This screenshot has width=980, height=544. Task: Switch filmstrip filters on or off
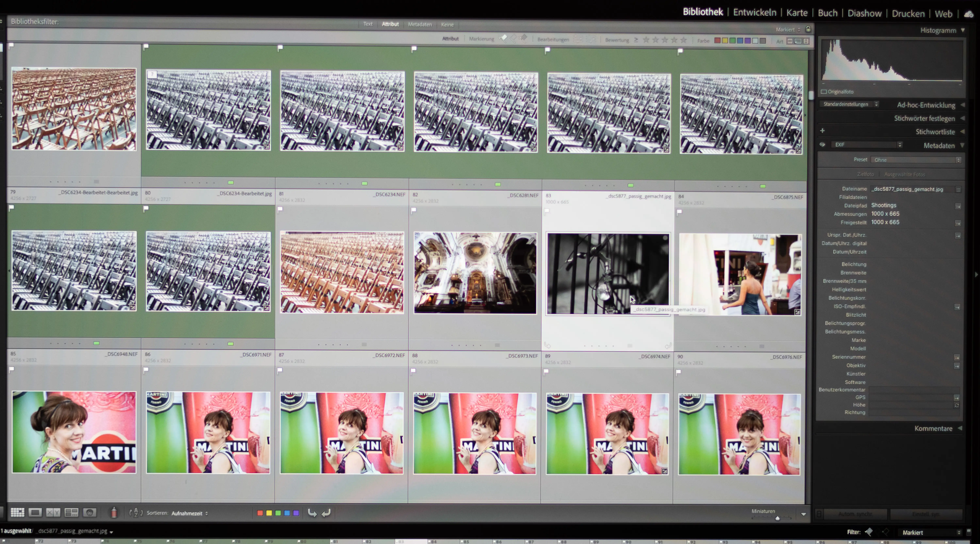pyautogui.click(x=969, y=532)
